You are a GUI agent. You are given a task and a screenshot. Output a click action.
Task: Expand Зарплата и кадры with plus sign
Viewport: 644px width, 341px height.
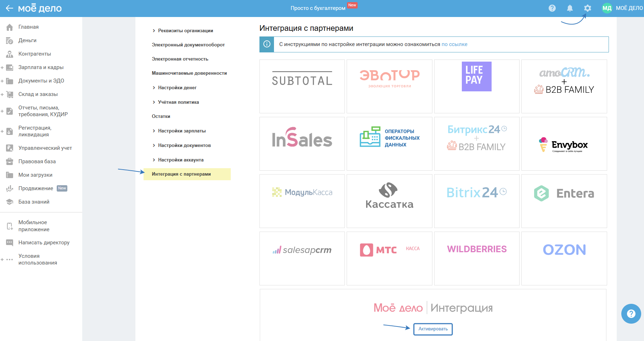tap(2, 68)
